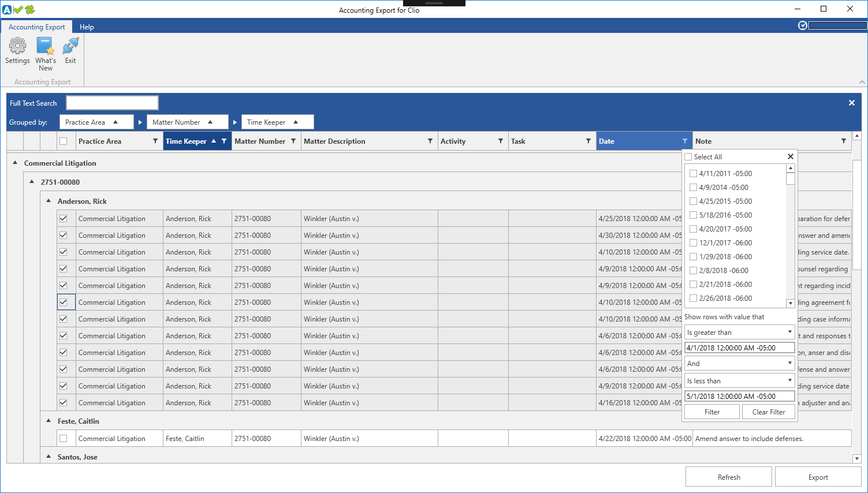Open the Activity column filter
The height and width of the screenshot is (493, 868).
click(x=501, y=141)
